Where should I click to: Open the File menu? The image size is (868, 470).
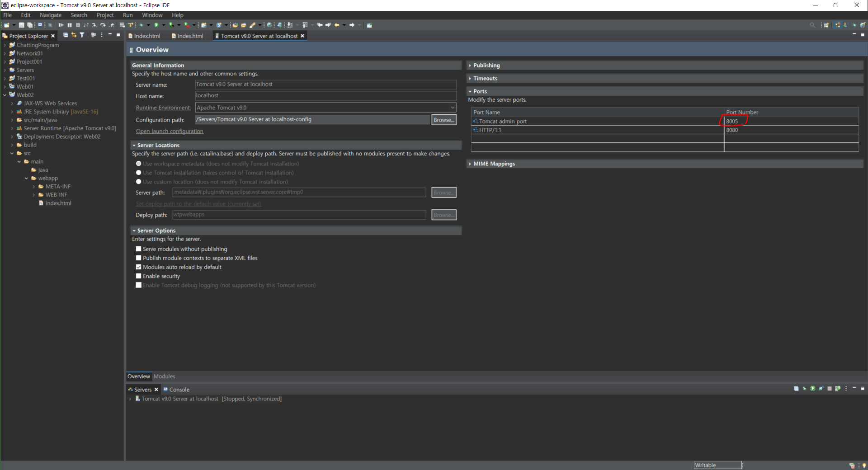pyautogui.click(x=8, y=15)
